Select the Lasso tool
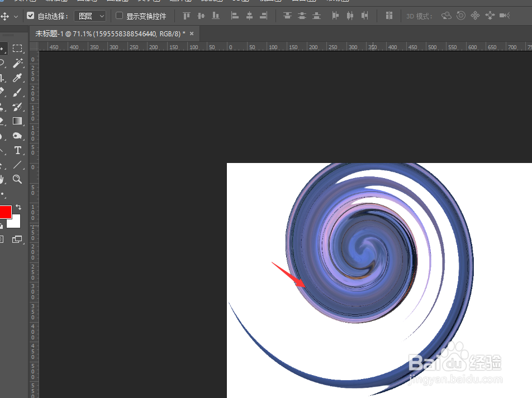The image size is (532, 398). click(2, 63)
